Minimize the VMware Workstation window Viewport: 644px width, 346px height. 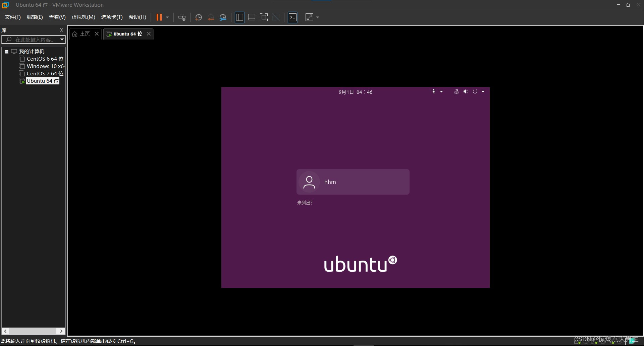619,5
